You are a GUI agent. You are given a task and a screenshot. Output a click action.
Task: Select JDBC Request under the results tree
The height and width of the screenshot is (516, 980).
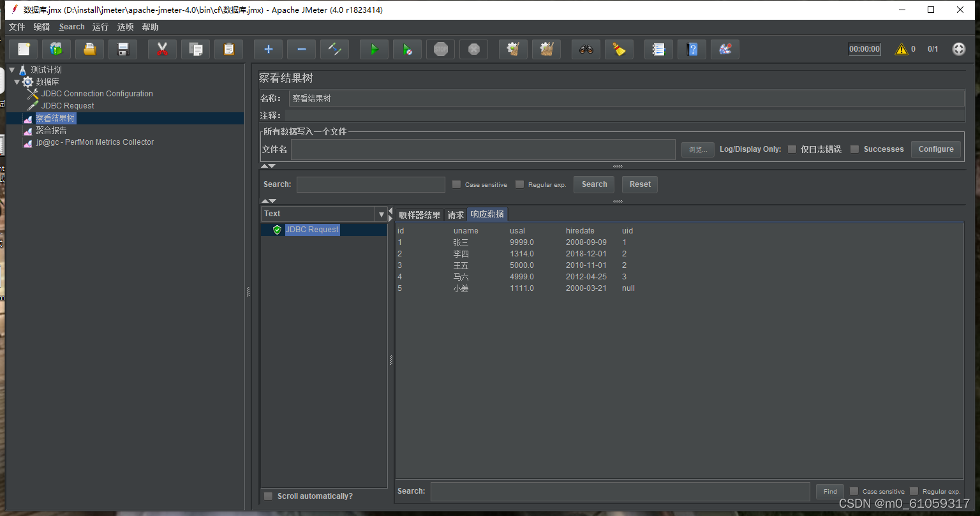(312, 229)
